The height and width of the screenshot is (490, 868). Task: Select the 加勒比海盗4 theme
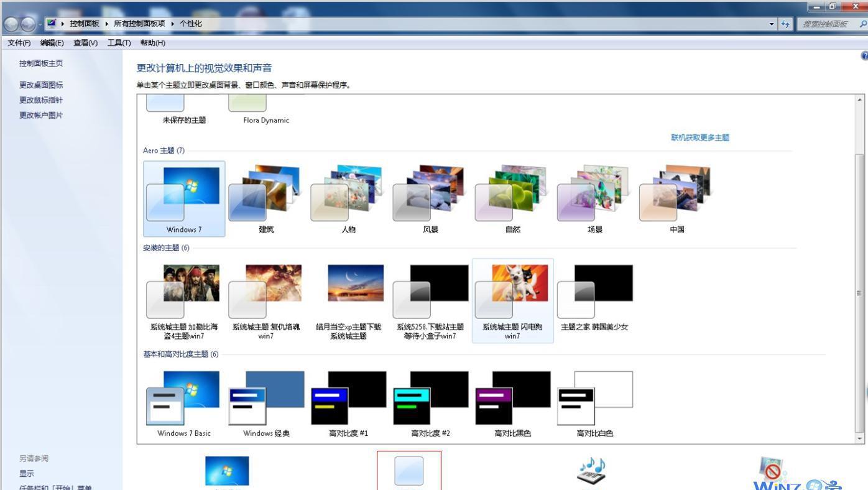[184, 301]
